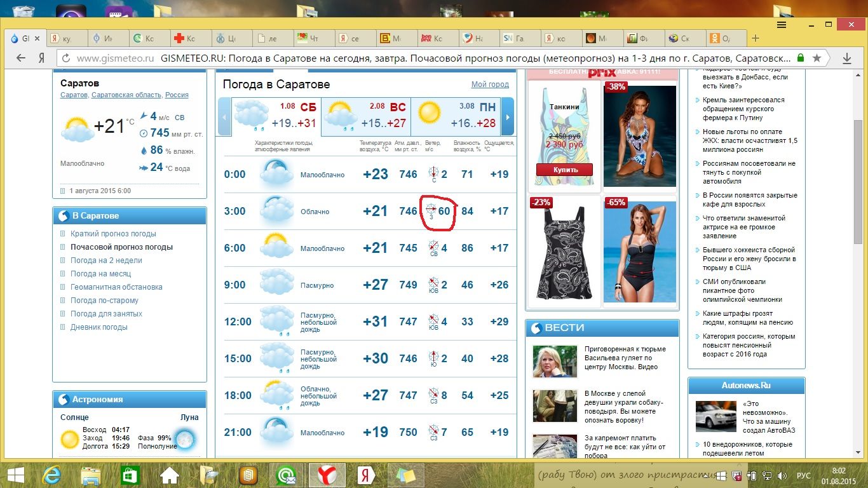Click the 'В Саратове' panel header icon

coord(63,216)
